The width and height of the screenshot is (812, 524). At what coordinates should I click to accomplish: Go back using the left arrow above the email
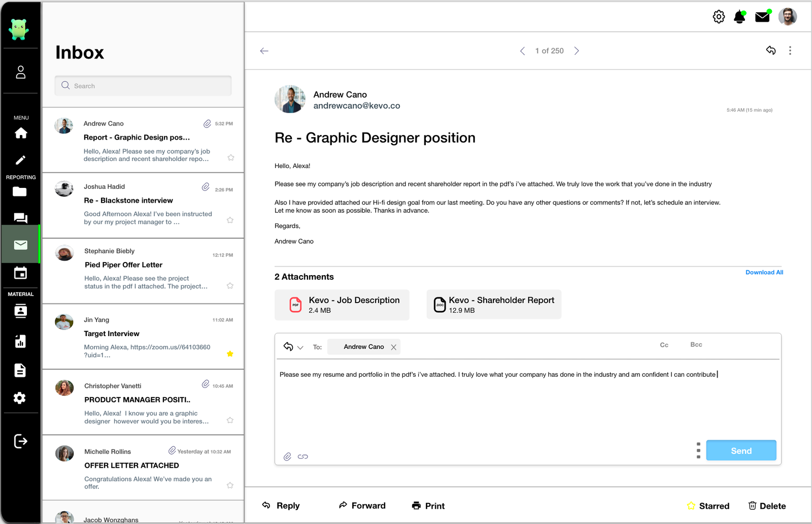pyautogui.click(x=264, y=51)
